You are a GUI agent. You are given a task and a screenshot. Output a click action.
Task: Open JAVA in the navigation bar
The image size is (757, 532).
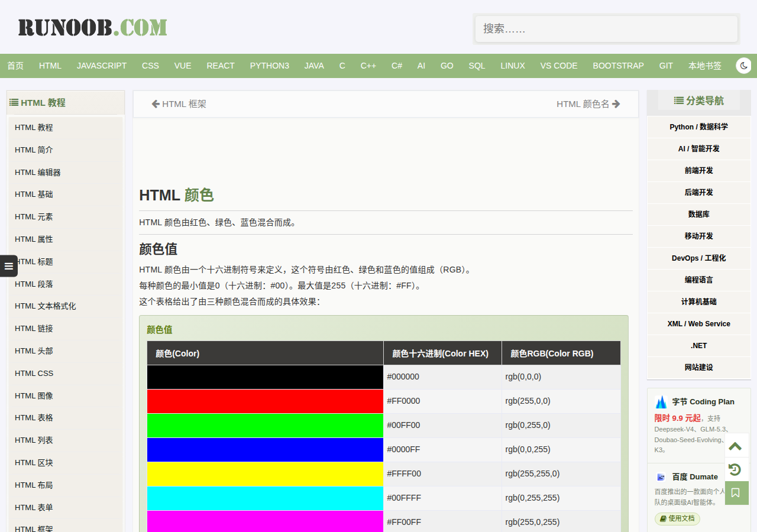click(314, 66)
